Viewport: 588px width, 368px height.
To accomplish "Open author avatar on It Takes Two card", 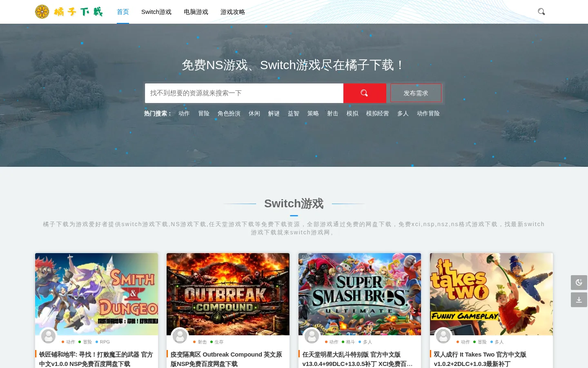I will tap(443, 336).
